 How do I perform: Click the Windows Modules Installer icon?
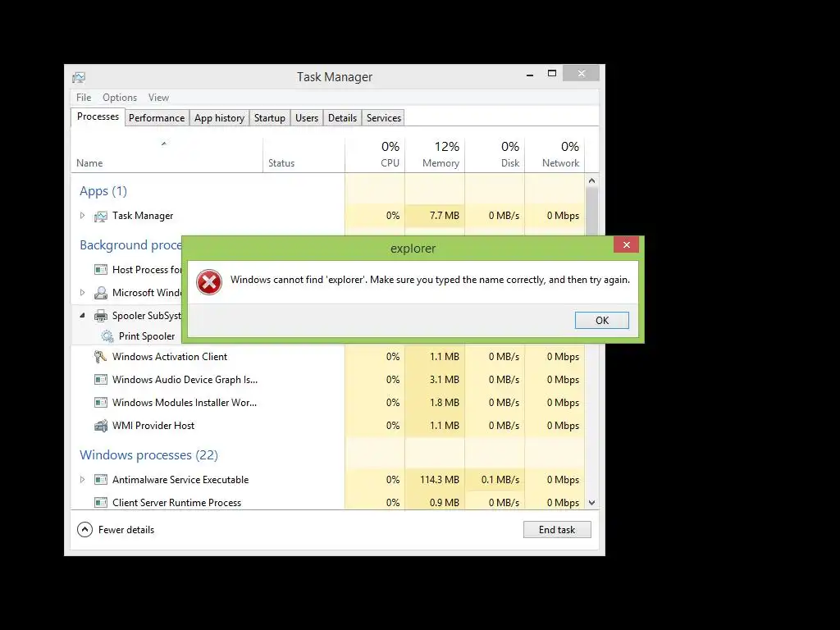[100, 403]
